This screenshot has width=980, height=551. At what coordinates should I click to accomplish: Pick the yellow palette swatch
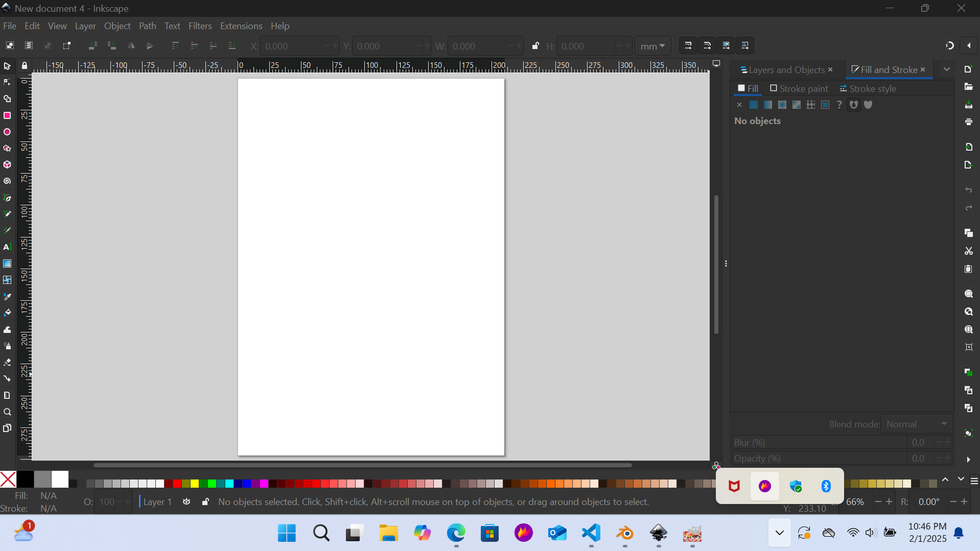[x=195, y=484]
